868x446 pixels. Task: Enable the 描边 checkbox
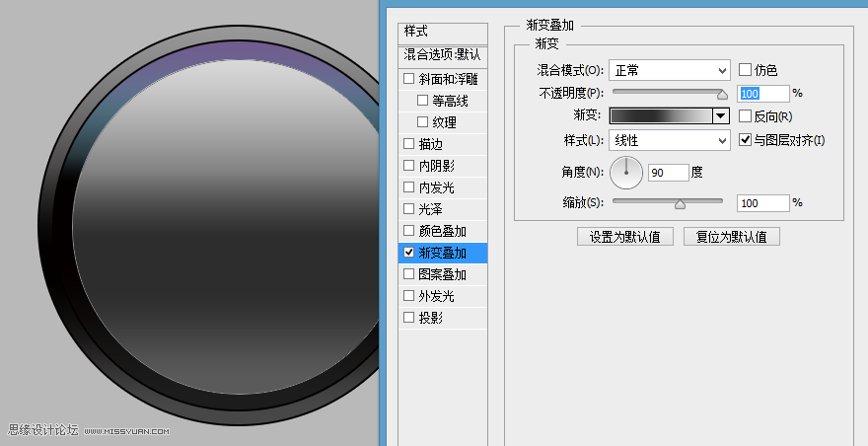[x=408, y=144]
